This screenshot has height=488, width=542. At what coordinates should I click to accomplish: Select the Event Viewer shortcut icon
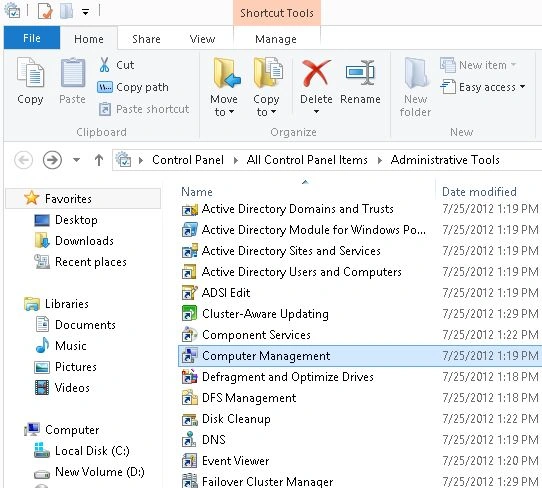(189, 461)
